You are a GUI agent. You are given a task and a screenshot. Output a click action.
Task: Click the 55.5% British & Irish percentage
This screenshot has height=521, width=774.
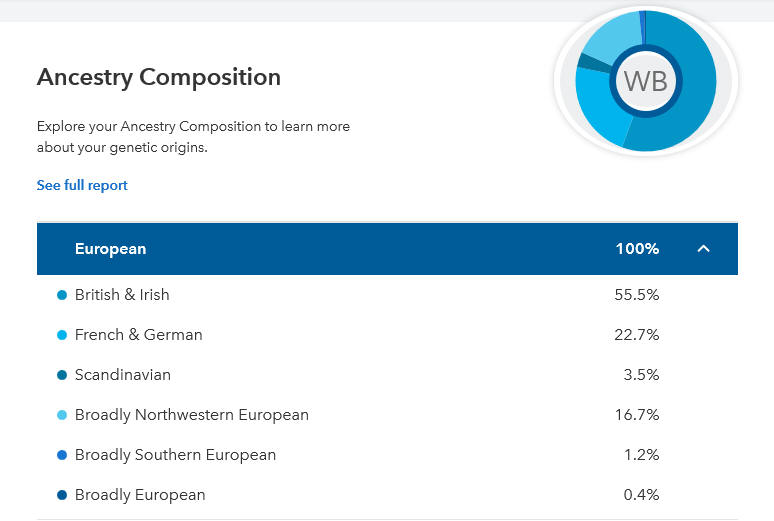(x=636, y=295)
